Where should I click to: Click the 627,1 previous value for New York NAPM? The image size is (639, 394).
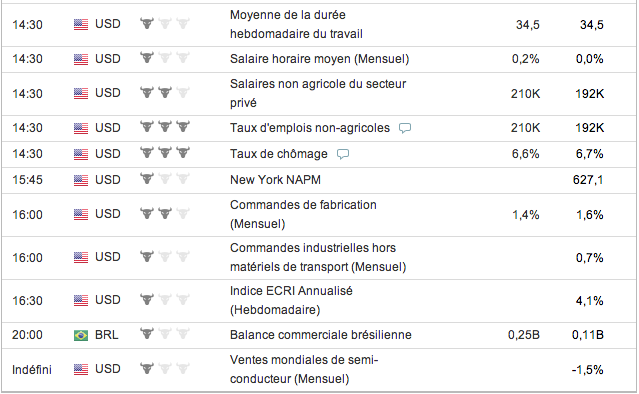point(588,180)
